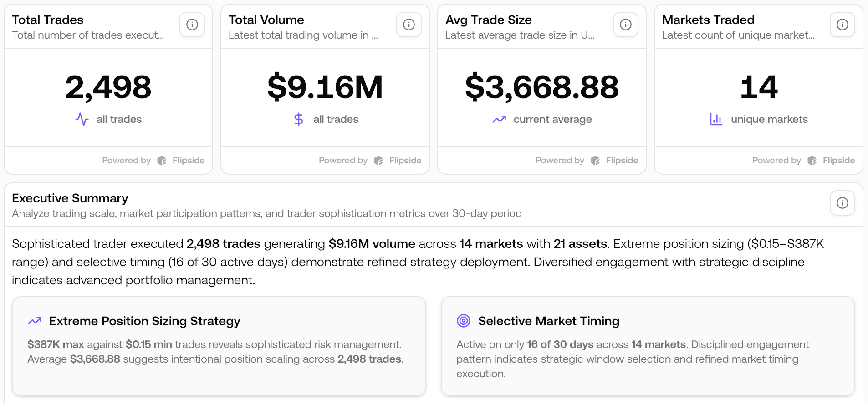This screenshot has width=868, height=404.
Task: Click Flipside logo in Avg Trade Size card
Action: pyautogui.click(x=595, y=160)
